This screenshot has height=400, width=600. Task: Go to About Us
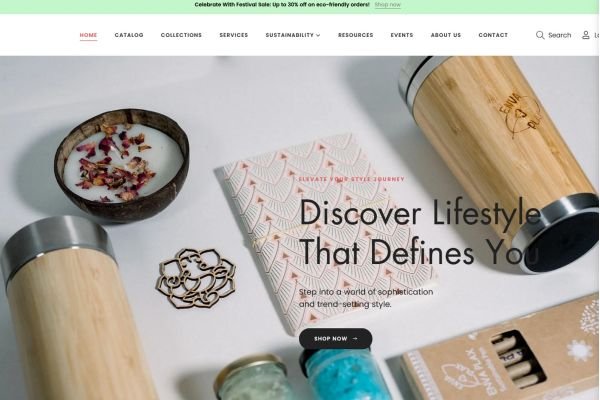point(446,35)
